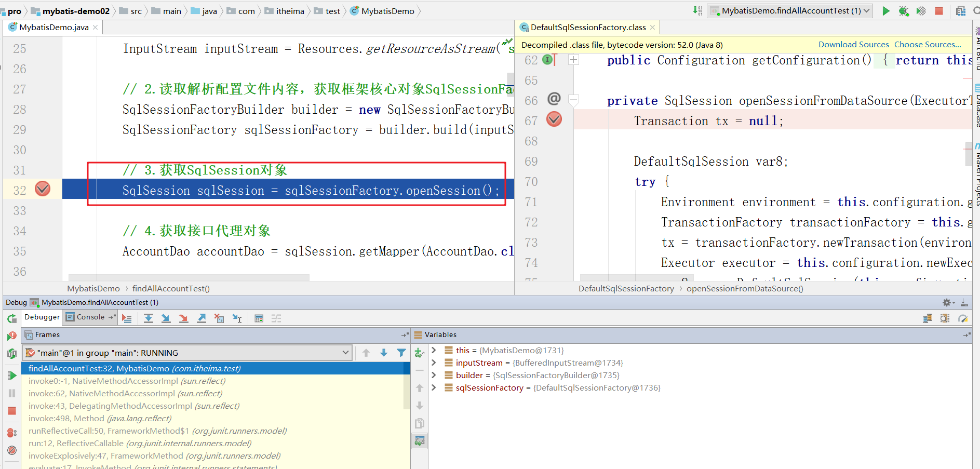Click the openSessionFromDataSource() editor breadcrumb
The width and height of the screenshot is (980, 469).
(745, 289)
